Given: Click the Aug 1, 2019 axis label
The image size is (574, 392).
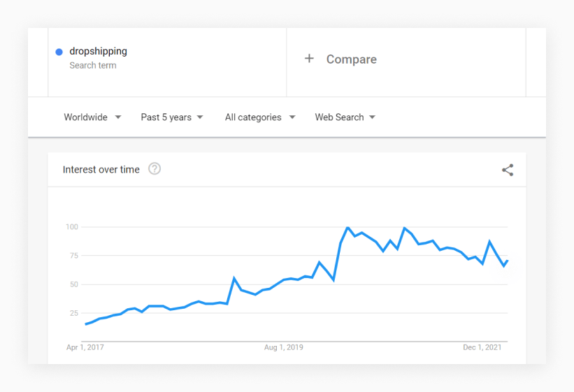Looking at the screenshot, I should coord(284,347).
